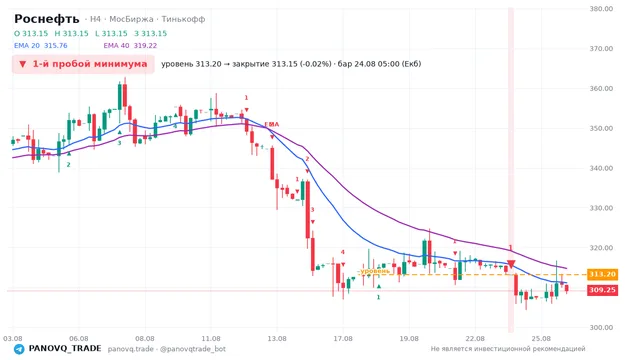Screen dimensions: 640x360
Task: Click date axis label "19.08"
Action: coord(409,339)
